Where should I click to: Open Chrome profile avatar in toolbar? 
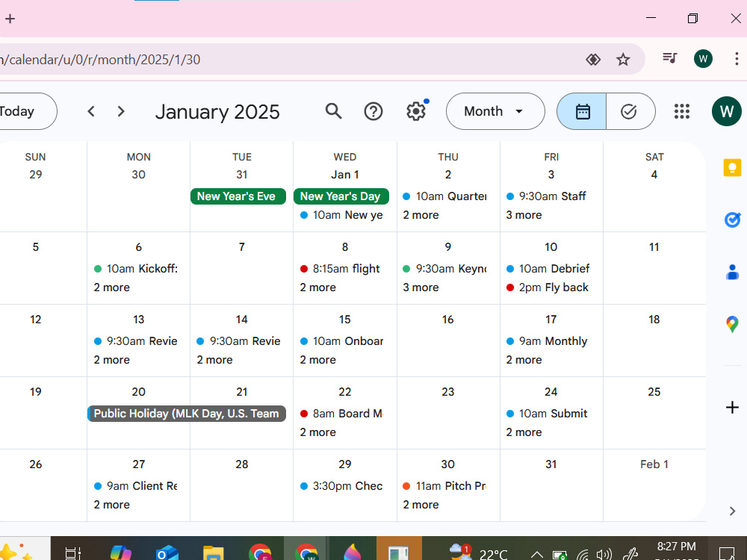[x=703, y=59]
